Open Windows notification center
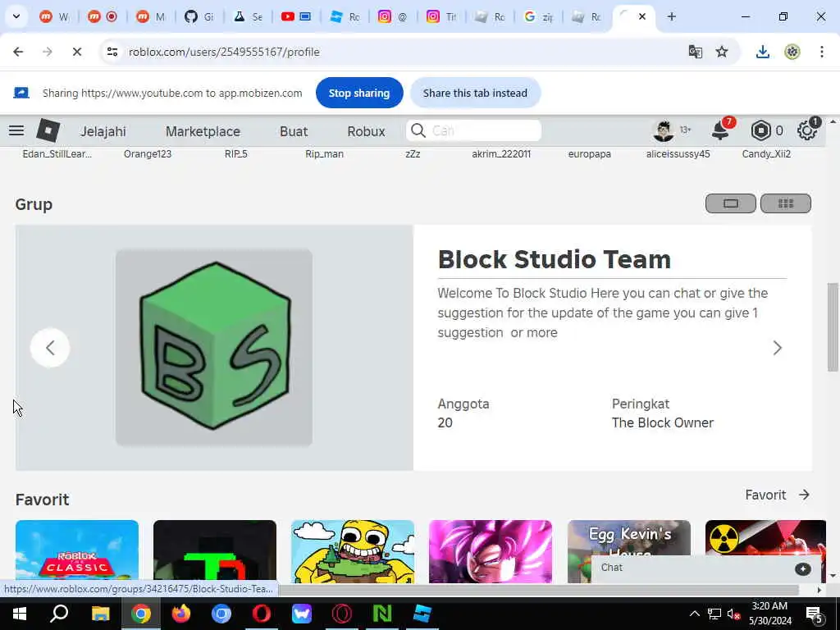Screen dimensions: 840x630 point(815,614)
